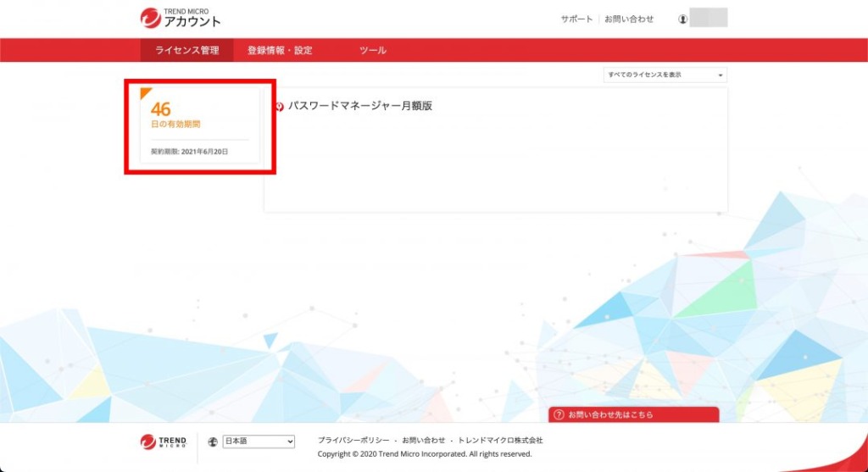Click the question mark icon on help banner
The width and height of the screenshot is (868, 472).
point(559,414)
